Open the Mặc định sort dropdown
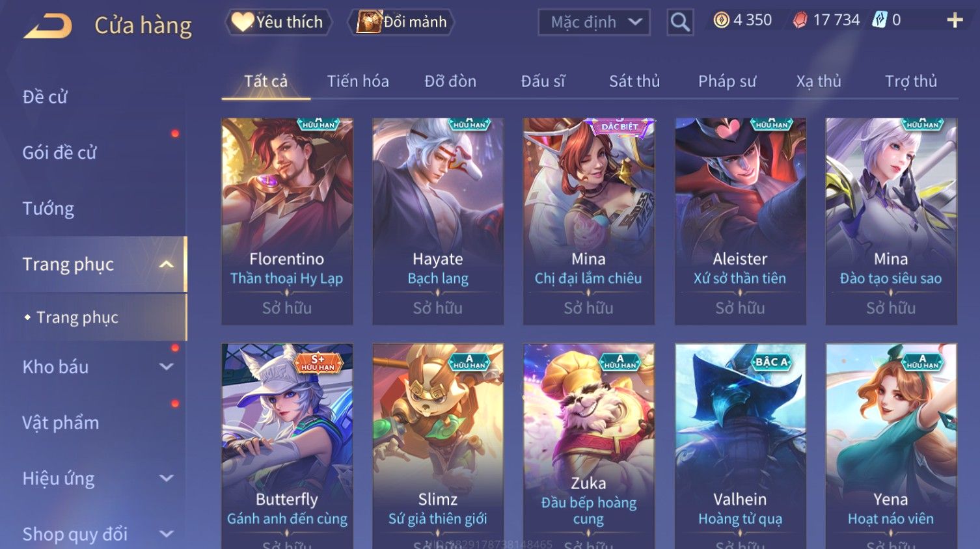 point(594,23)
